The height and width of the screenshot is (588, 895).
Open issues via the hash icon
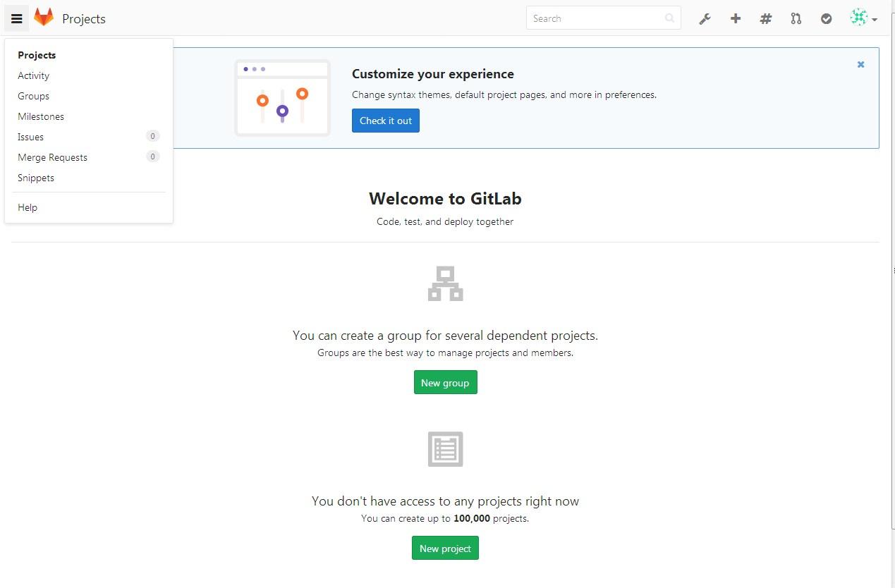point(766,19)
